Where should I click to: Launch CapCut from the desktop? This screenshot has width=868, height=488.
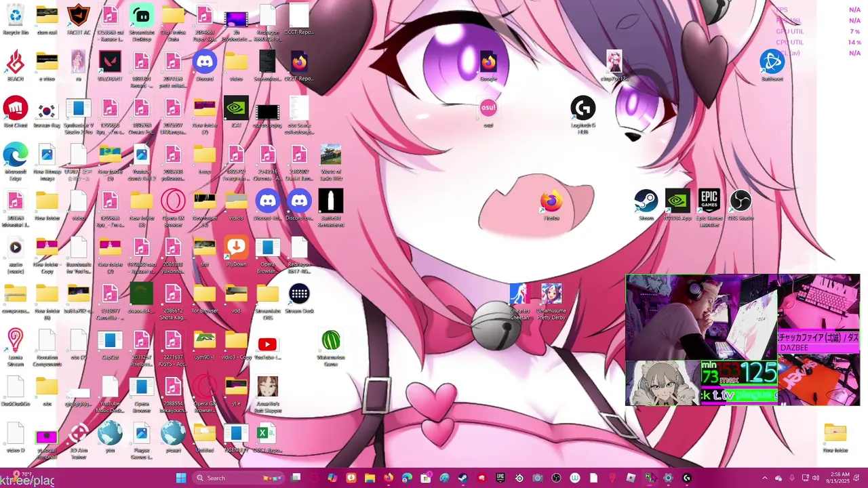[x=110, y=344]
